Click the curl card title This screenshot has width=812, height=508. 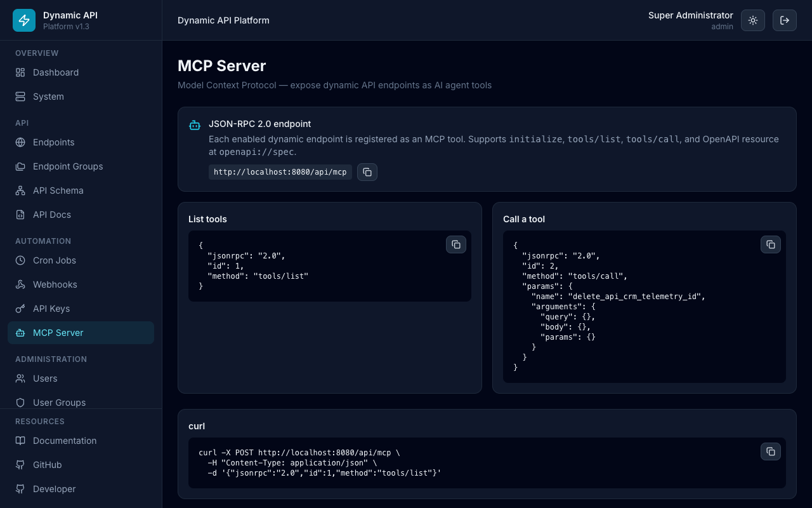[x=197, y=426]
